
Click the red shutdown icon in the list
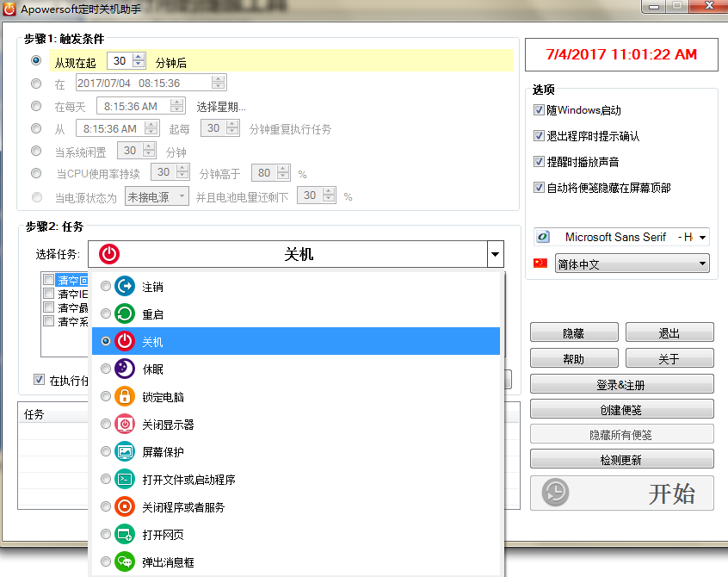(x=125, y=341)
